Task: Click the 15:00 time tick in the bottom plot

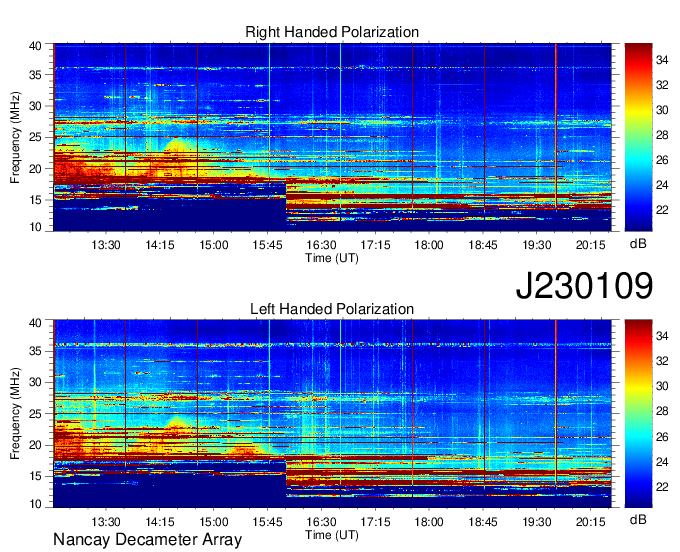Action: 214,522
